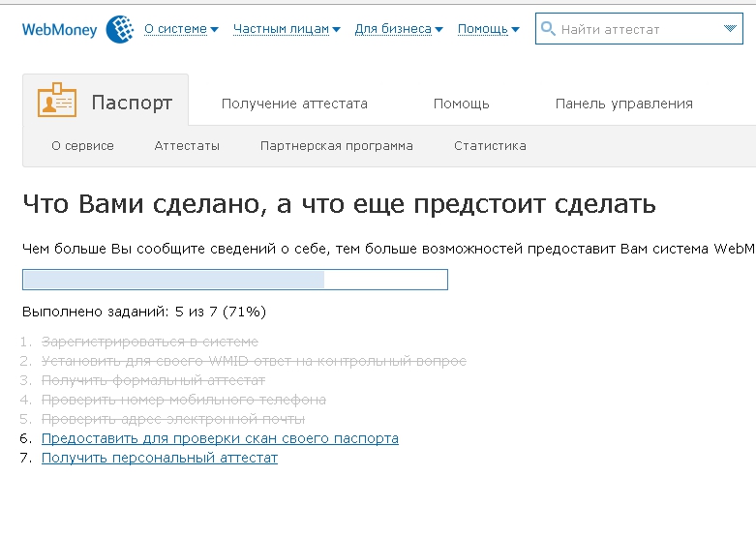Expand the Найти аттестат search dropdown arrow
The image size is (756, 536).
coord(730,28)
